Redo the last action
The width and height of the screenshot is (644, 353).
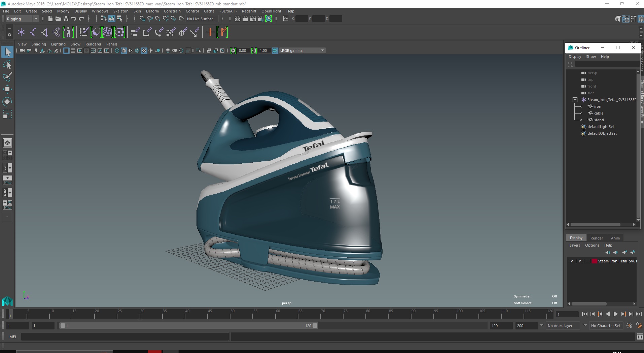(81, 19)
